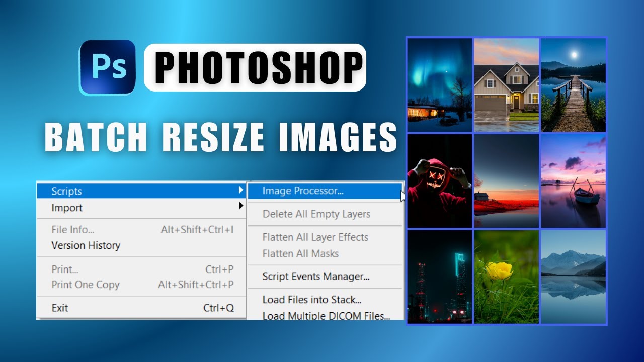This screenshot has width=644, height=362.
Task: Open the moonlit wooden pier thumbnail
Action: [573, 85]
